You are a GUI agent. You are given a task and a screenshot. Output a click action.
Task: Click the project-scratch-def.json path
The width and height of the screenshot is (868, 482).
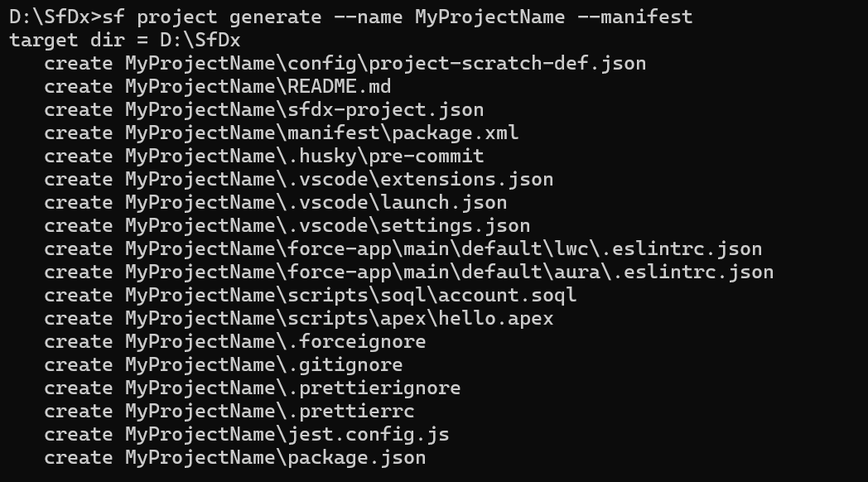click(385, 63)
